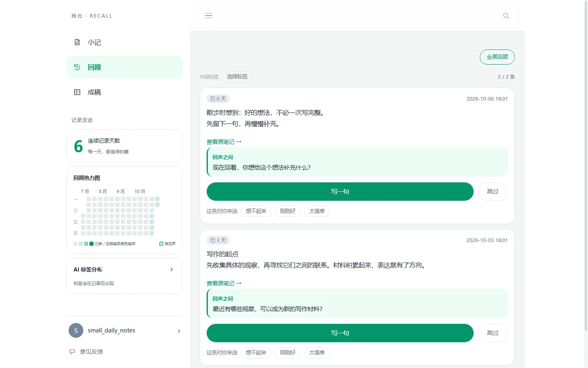This screenshot has width=588, height=368.
Task: Choose 刚刚好 on the 已 0 天 card
Action: (288, 211)
